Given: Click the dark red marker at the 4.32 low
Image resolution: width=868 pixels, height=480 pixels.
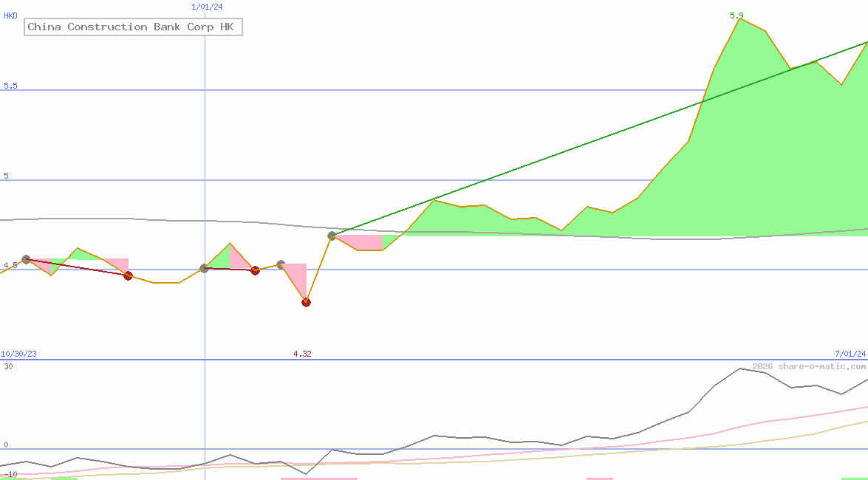Looking at the screenshot, I should coord(306,302).
